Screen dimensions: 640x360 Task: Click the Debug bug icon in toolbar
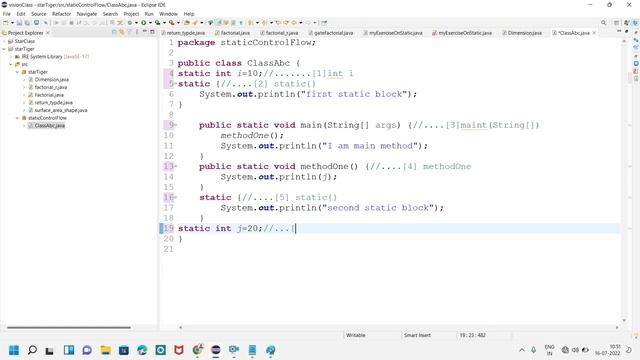point(130,23)
